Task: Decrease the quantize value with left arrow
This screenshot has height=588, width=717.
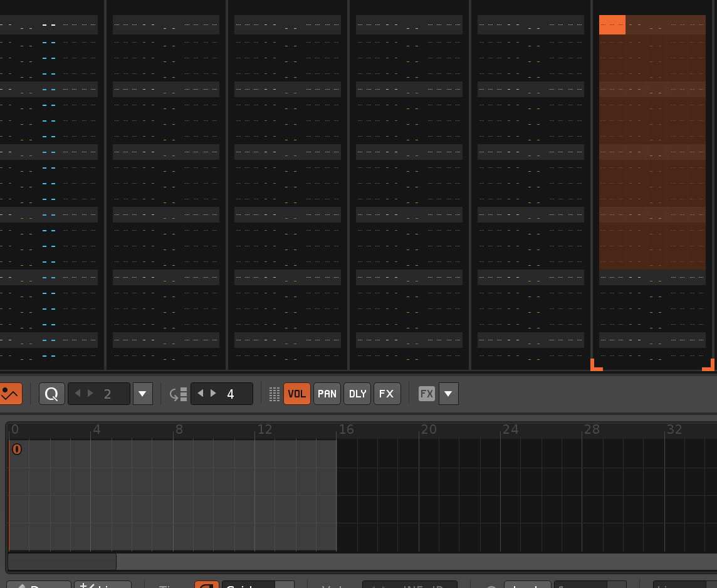Action: [x=78, y=394]
